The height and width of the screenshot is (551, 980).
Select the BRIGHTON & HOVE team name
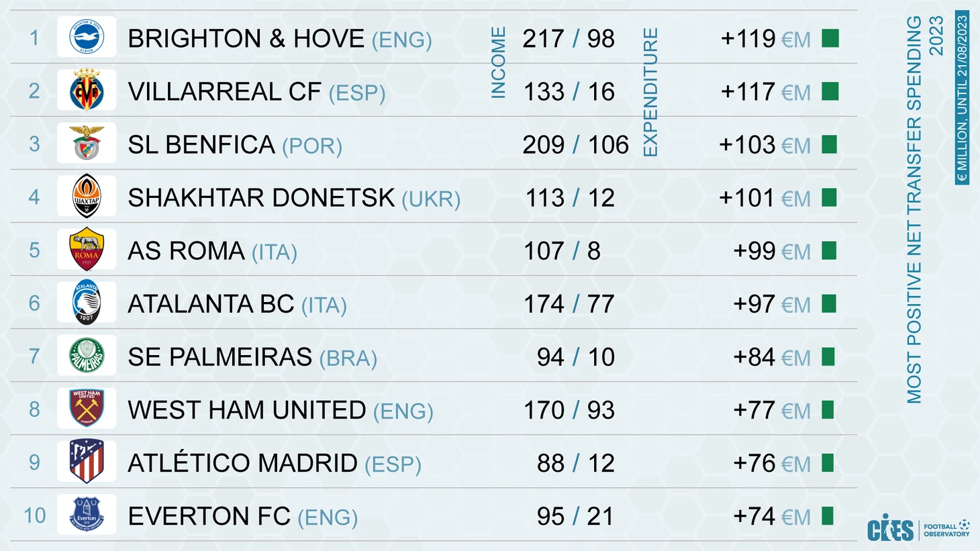[246, 39]
